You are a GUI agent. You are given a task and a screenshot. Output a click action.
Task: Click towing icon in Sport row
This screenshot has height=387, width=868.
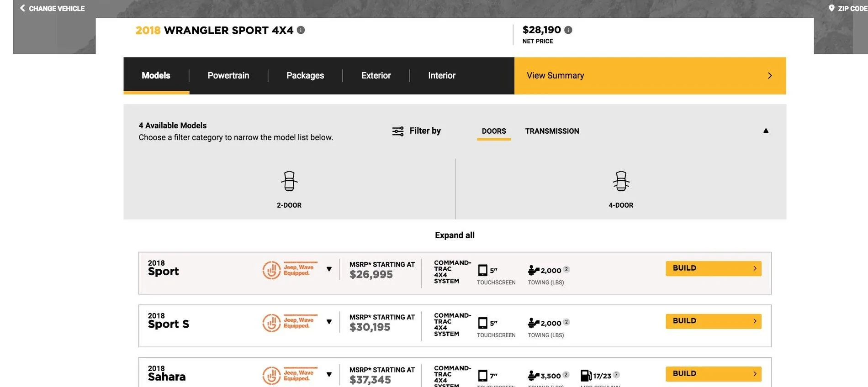(534, 270)
